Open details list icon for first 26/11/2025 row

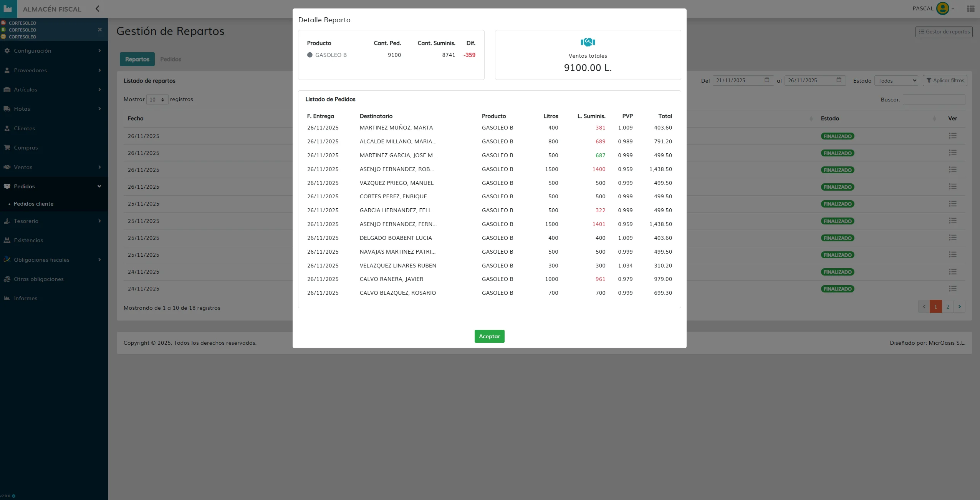click(x=952, y=136)
